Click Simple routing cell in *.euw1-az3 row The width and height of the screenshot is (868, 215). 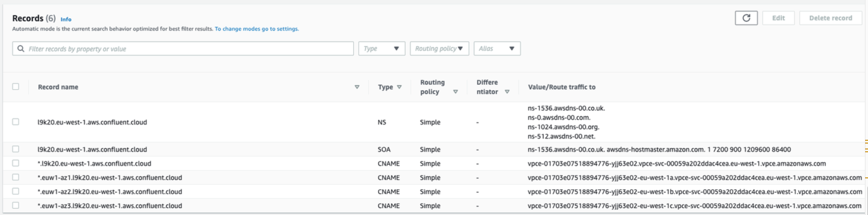pos(430,206)
